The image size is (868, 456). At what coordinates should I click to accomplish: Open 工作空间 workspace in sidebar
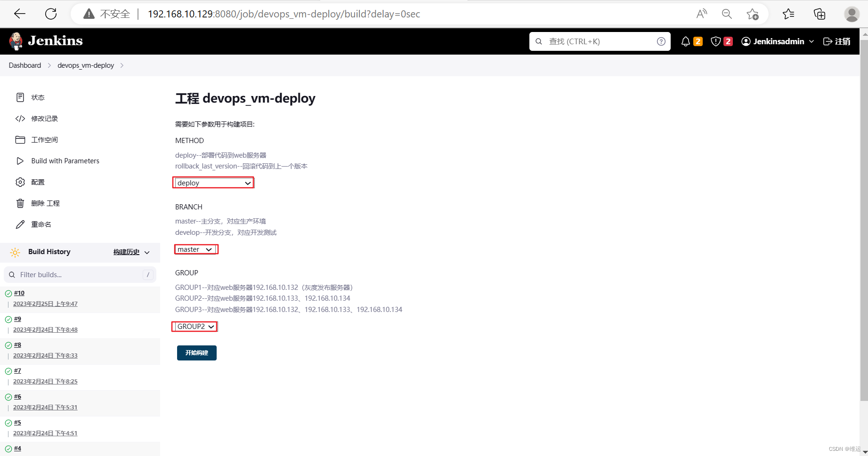point(37,140)
